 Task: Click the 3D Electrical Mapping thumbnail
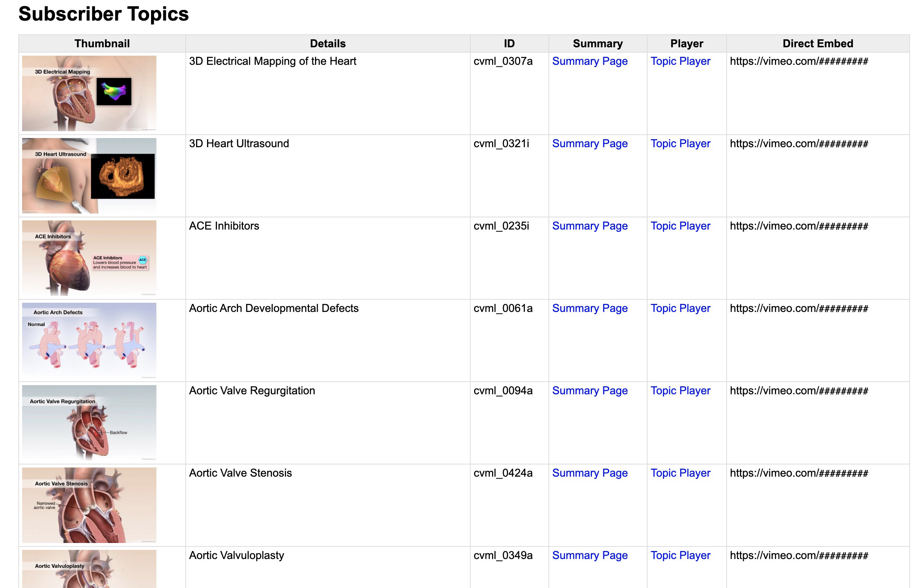[x=89, y=93]
